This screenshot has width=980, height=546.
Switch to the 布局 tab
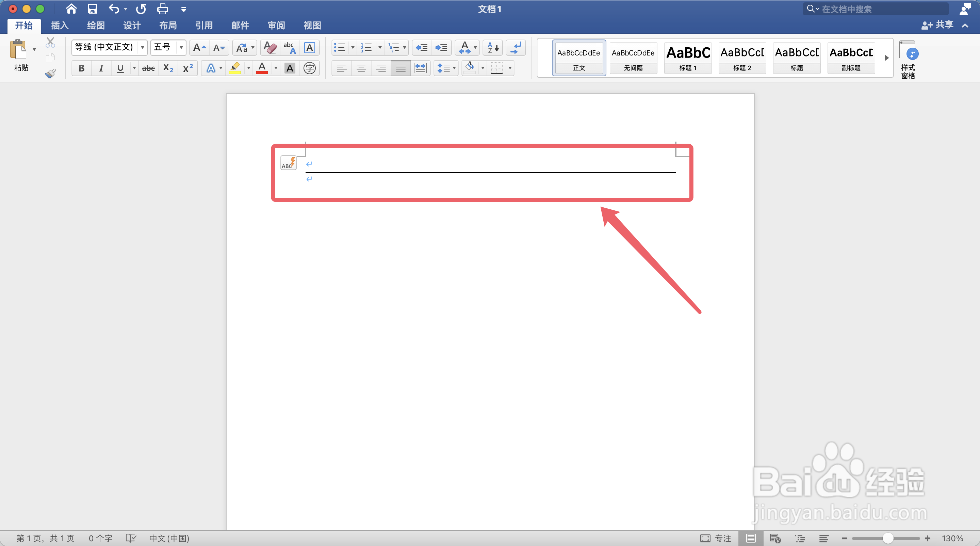point(168,26)
